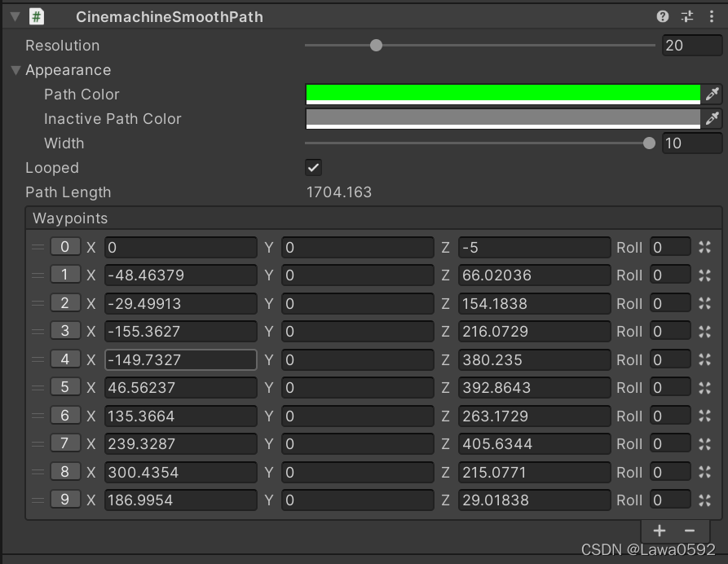Collapse the CinemachineSmoothPath component foldout
Screen dimensions: 728x564
(15, 17)
